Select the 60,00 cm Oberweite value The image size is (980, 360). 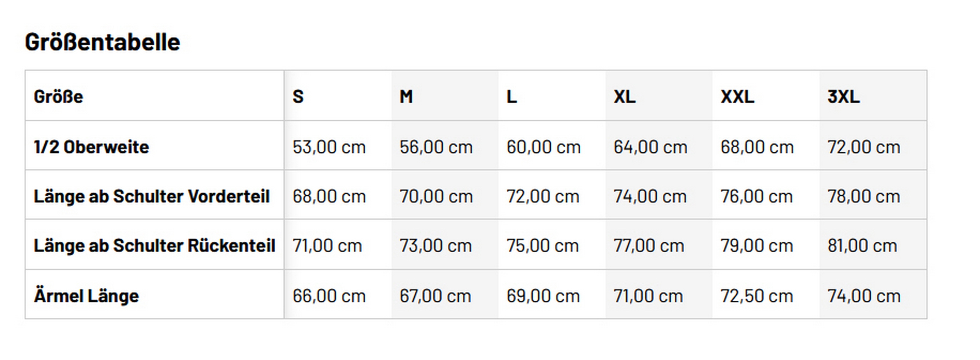point(543,147)
